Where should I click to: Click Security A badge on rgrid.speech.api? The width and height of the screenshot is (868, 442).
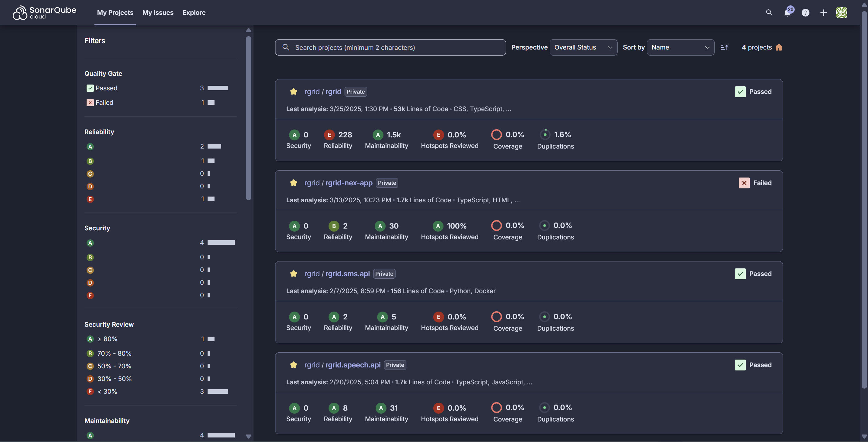[x=294, y=408]
